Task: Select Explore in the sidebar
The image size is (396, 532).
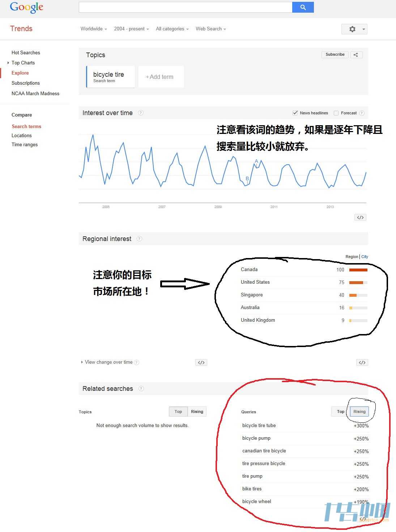Action: (20, 73)
